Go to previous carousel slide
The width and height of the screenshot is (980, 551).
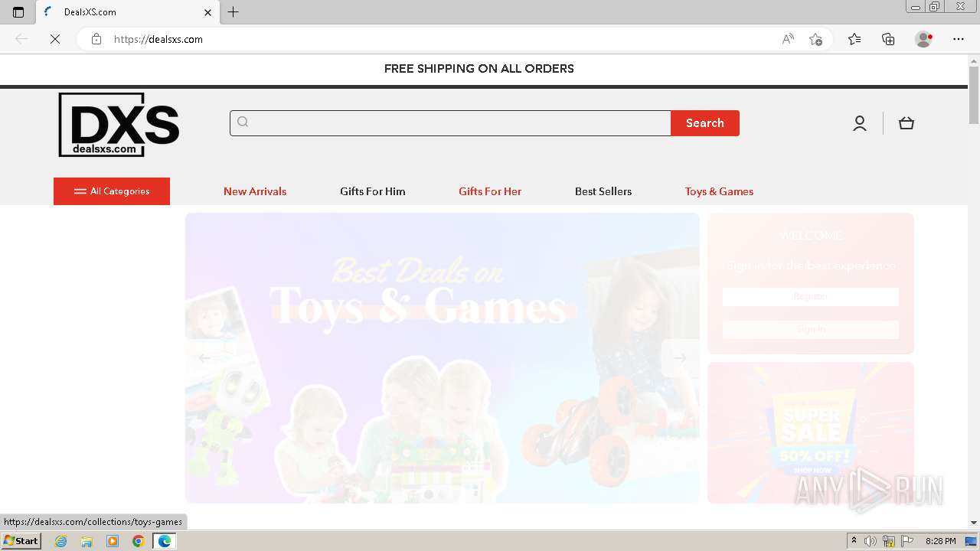[x=204, y=357]
